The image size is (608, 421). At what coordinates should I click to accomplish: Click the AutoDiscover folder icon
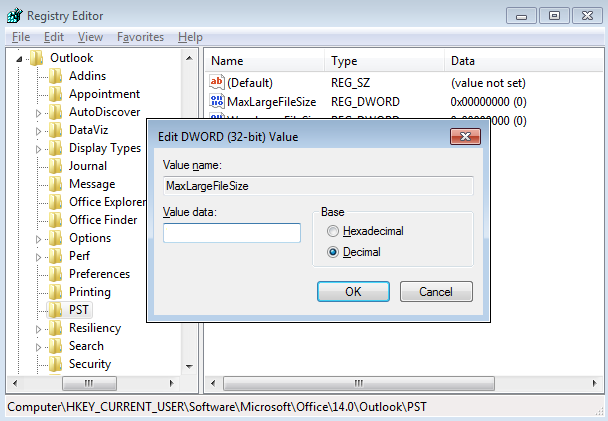coord(56,112)
